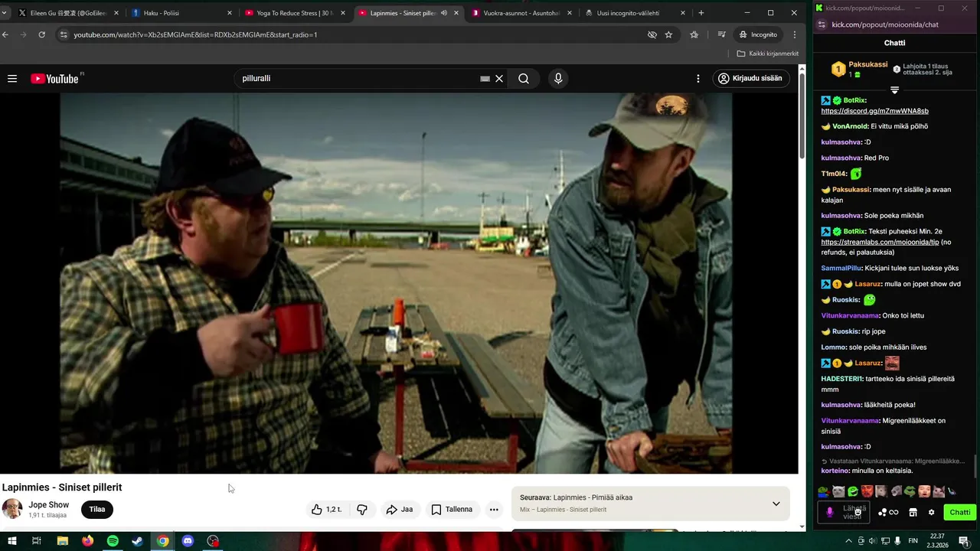Click Kirjaudu sisään sign-in button
This screenshot has height=551, width=980.
[750, 78]
